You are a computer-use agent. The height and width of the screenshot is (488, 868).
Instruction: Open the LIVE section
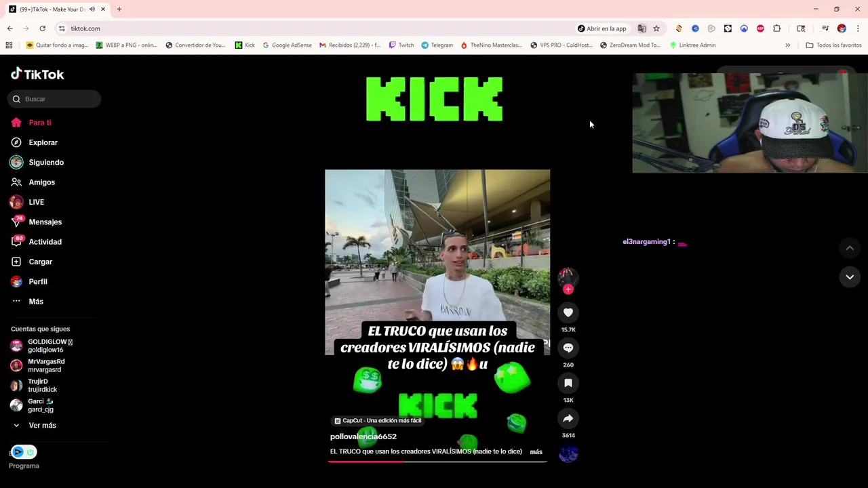27,202
